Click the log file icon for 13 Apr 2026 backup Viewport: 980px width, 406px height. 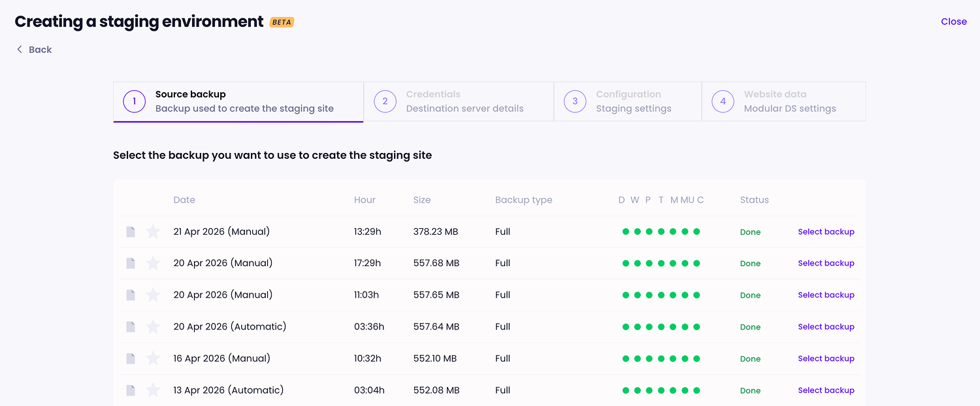coord(131,390)
